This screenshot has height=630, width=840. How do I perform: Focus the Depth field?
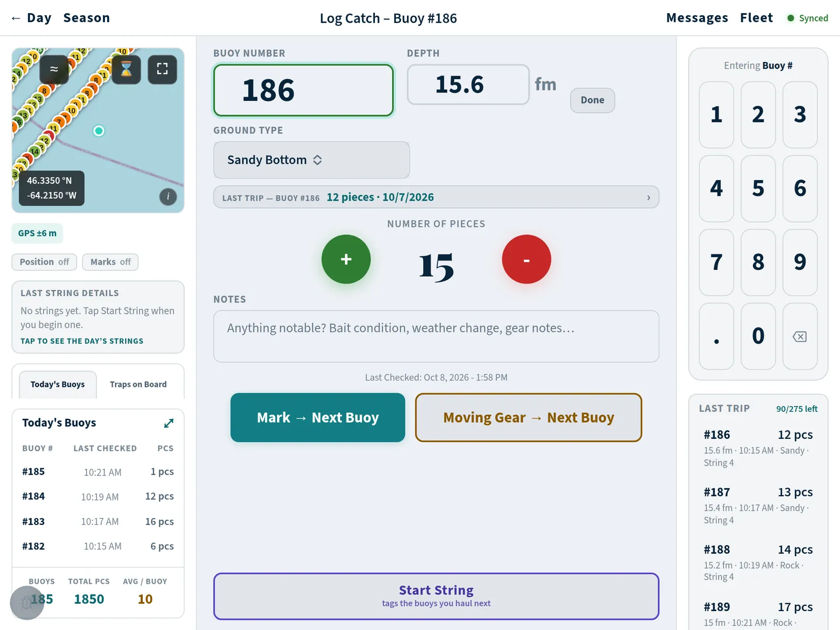pyautogui.click(x=468, y=85)
